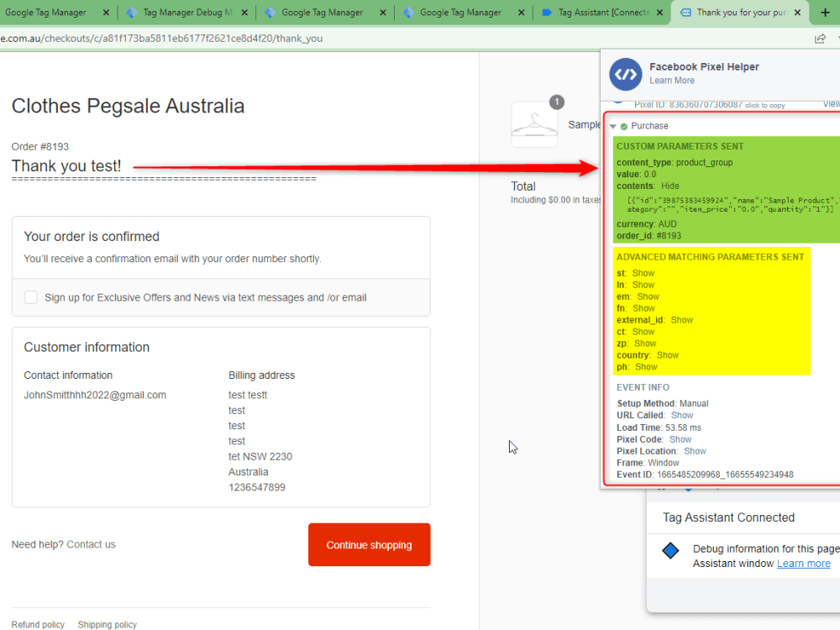Screen dimensions: 840x630
Task: Click the currency: AUD parameter
Action: pyautogui.click(x=647, y=224)
